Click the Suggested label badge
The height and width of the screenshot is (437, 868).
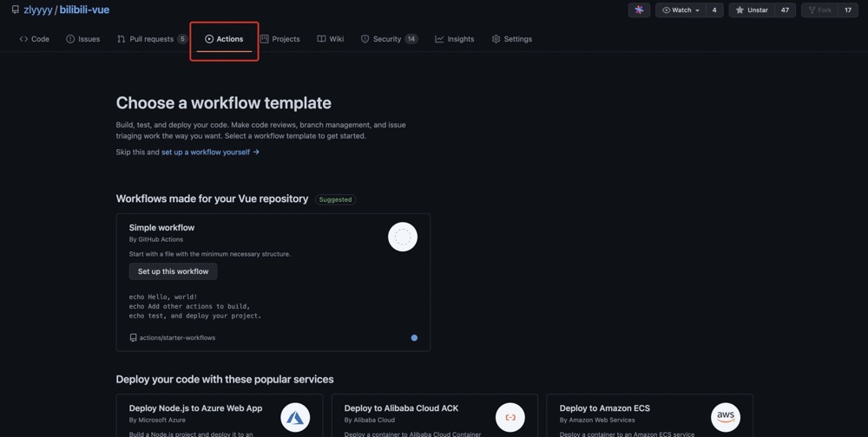pos(335,199)
